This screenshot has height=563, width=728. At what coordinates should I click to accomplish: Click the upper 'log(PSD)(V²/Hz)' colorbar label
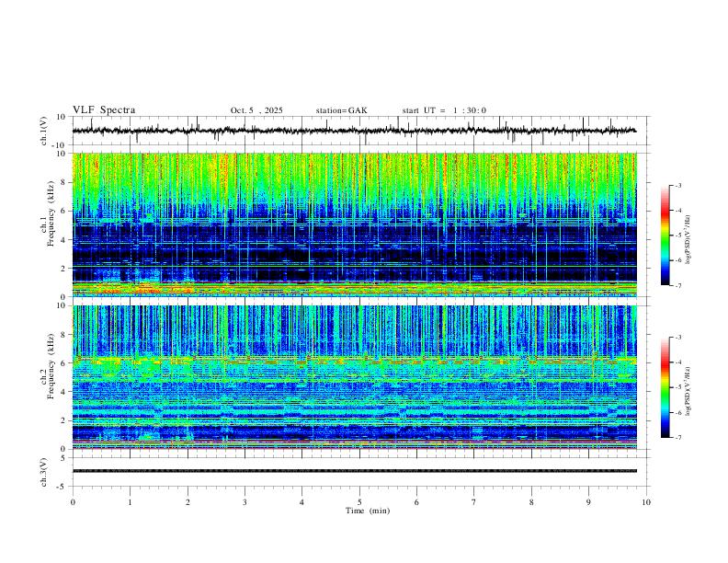tap(688, 240)
